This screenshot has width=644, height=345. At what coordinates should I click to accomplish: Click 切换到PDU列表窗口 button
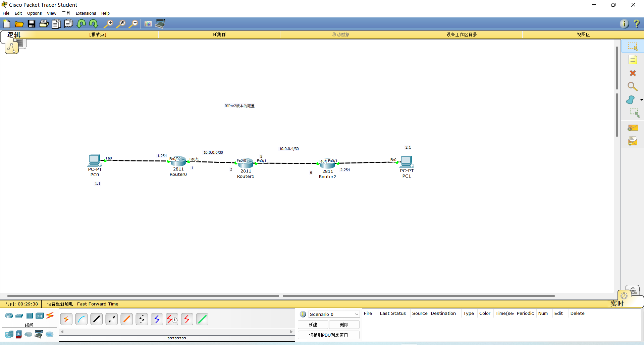[329, 335]
